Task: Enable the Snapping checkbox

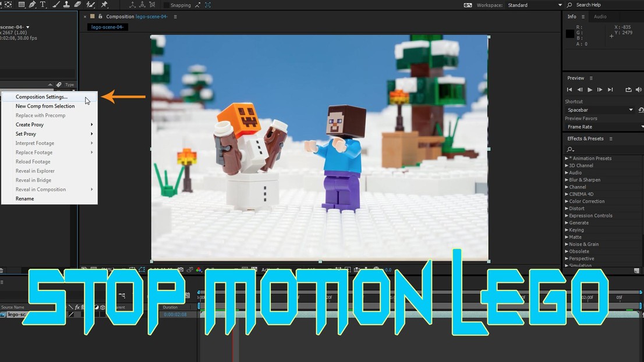Action: [167, 5]
